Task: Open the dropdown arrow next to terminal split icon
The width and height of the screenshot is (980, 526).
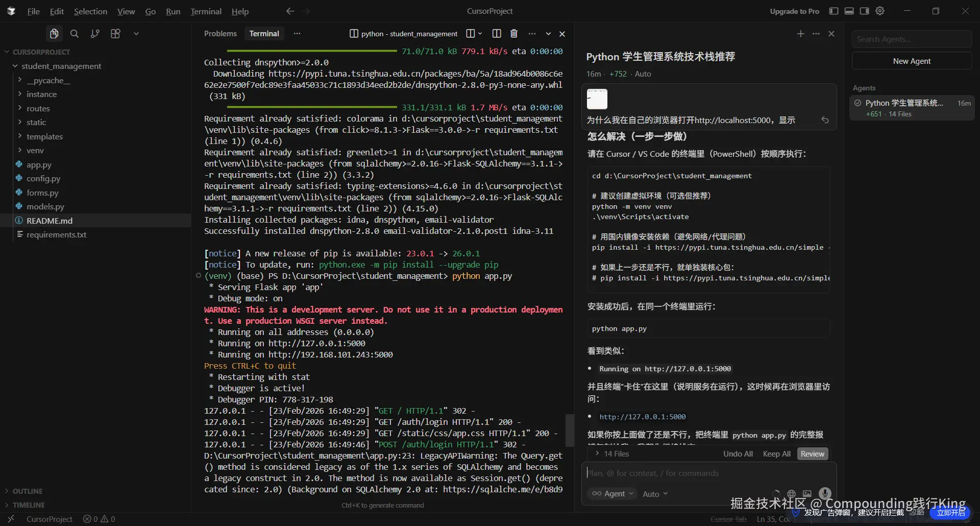Action: (480, 34)
